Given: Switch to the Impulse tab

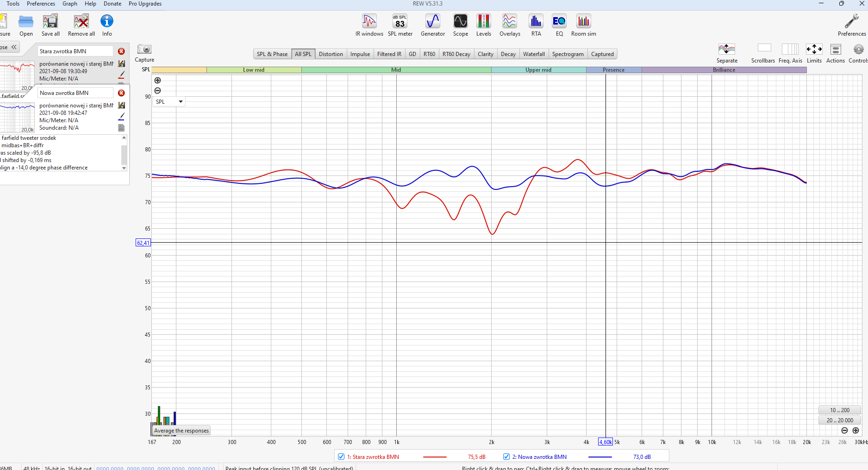Looking at the screenshot, I should pos(360,54).
